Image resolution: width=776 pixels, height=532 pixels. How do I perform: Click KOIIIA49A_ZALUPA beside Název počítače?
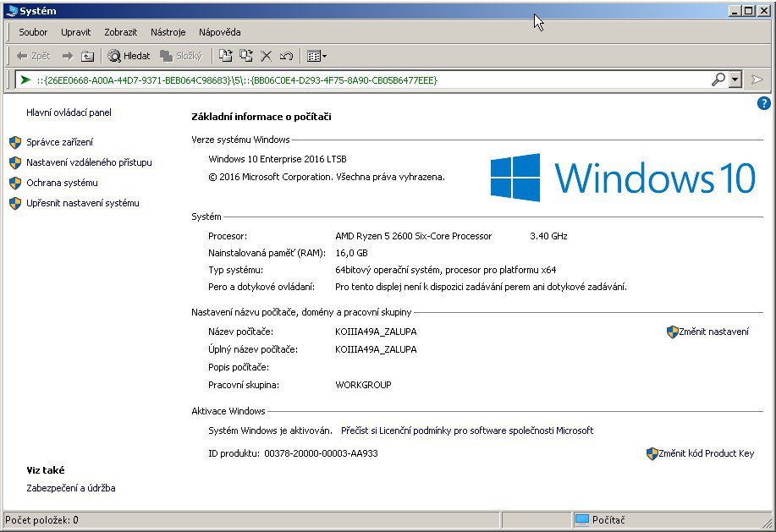376,332
